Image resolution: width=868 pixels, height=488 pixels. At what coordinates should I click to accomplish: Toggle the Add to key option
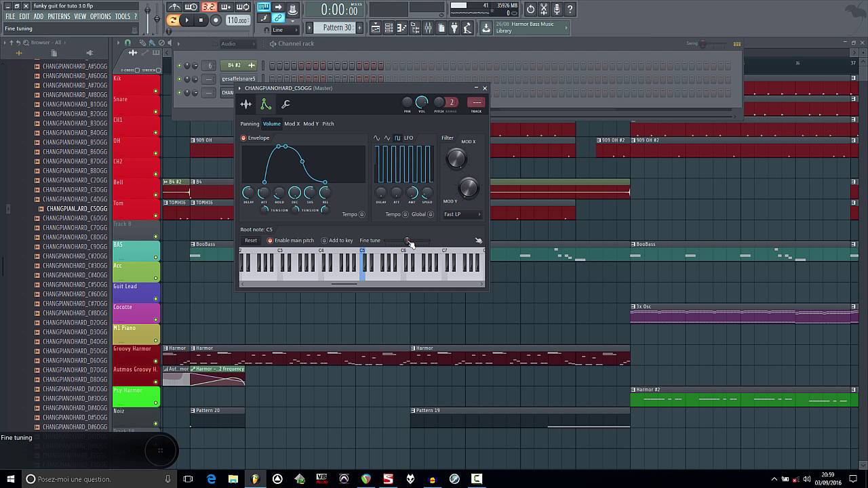click(x=324, y=241)
